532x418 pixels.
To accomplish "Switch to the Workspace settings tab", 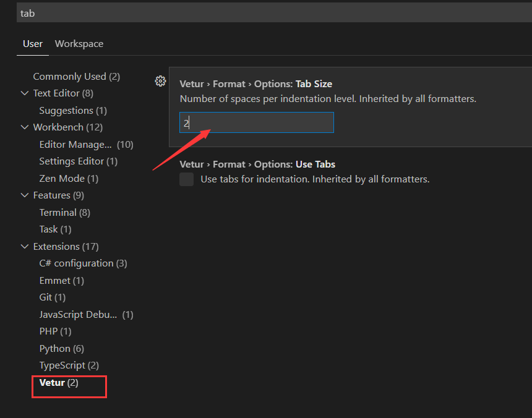I will click(79, 44).
